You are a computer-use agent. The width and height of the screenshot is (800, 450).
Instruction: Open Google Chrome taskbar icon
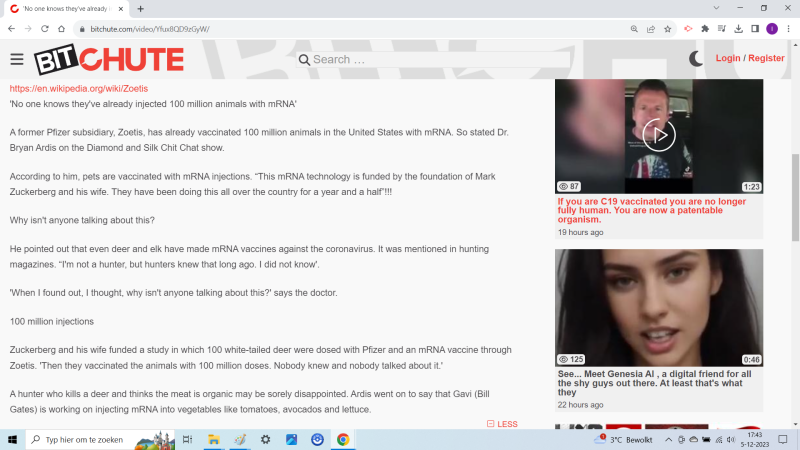click(343, 439)
